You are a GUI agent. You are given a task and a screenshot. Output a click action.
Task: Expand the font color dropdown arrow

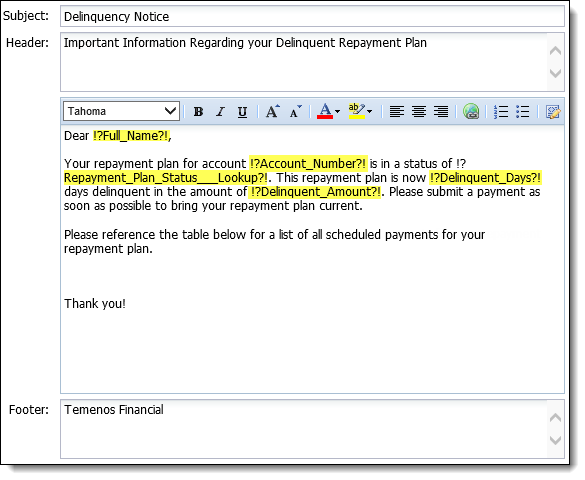pyautogui.click(x=337, y=112)
